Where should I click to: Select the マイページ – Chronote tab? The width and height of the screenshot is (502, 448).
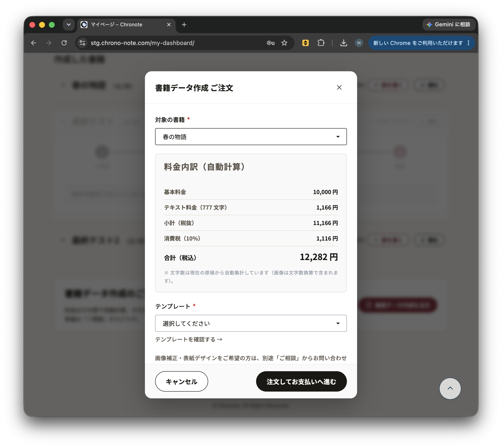click(126, 25)
